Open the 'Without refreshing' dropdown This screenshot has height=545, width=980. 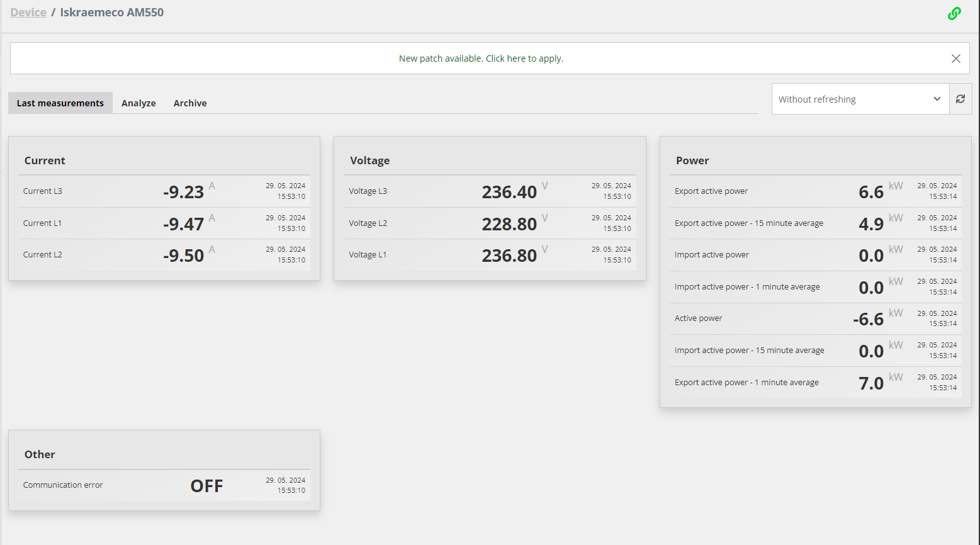(860, 99)
